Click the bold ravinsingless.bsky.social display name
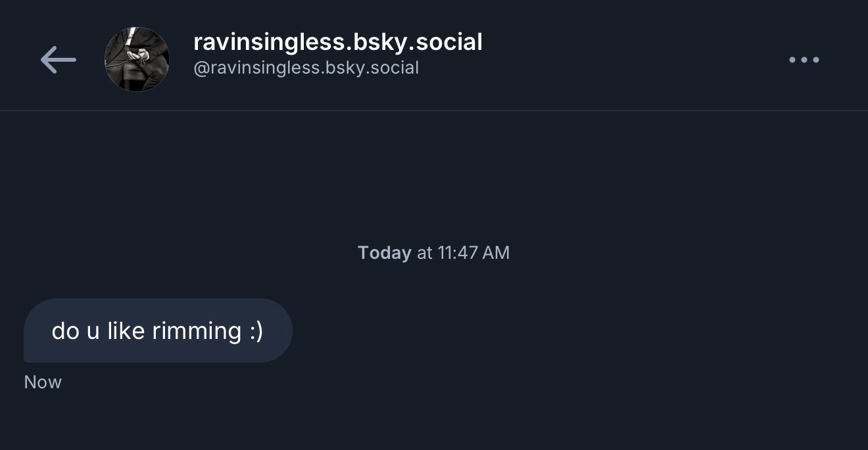This screenshot has width=868, height=450. click(x=337, y=42)
